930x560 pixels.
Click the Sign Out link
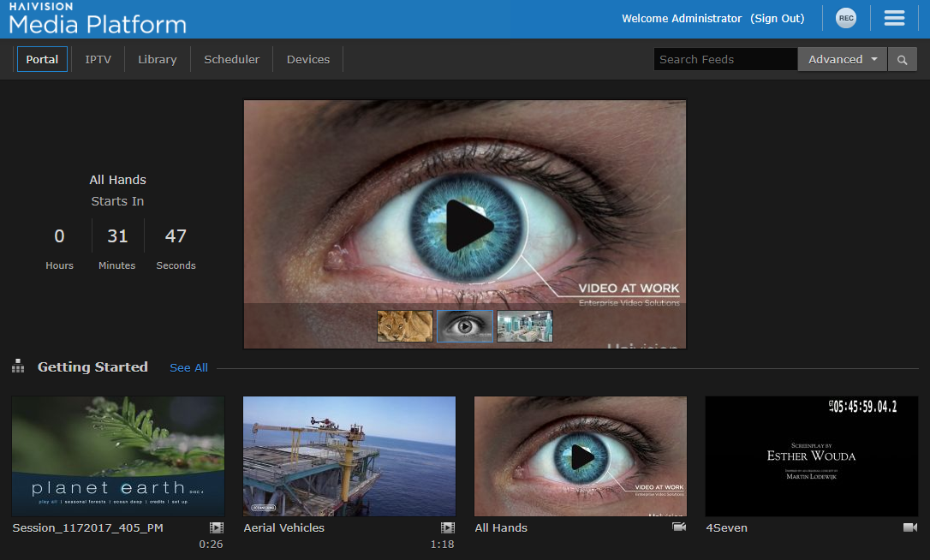pyautogui.click(x=777, y=18)
